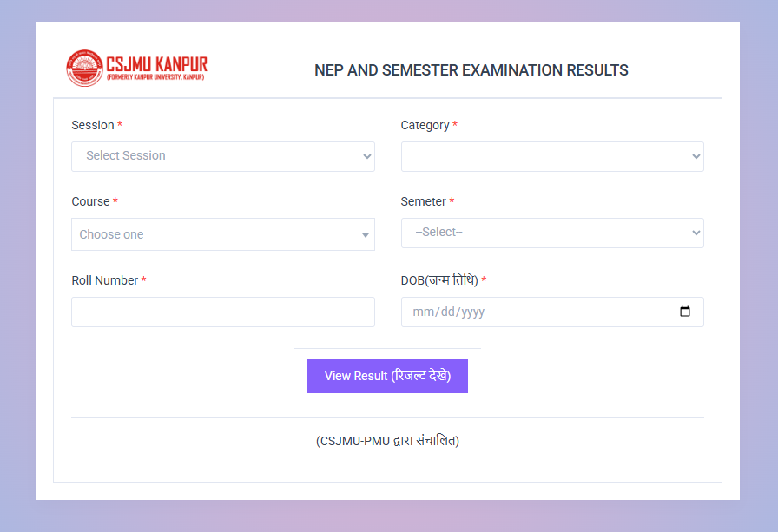Click the CSJMU-PMU footer text
The width and height of the screenshot is (778, 532).
click(x=387, y=441)
